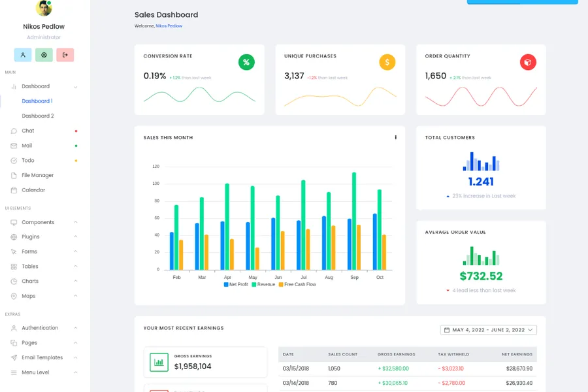Select Dashboard 2 in the sidebar
The height and width of the screenshot is (392, 588).
pyautogui.click(x=38, y=116)
